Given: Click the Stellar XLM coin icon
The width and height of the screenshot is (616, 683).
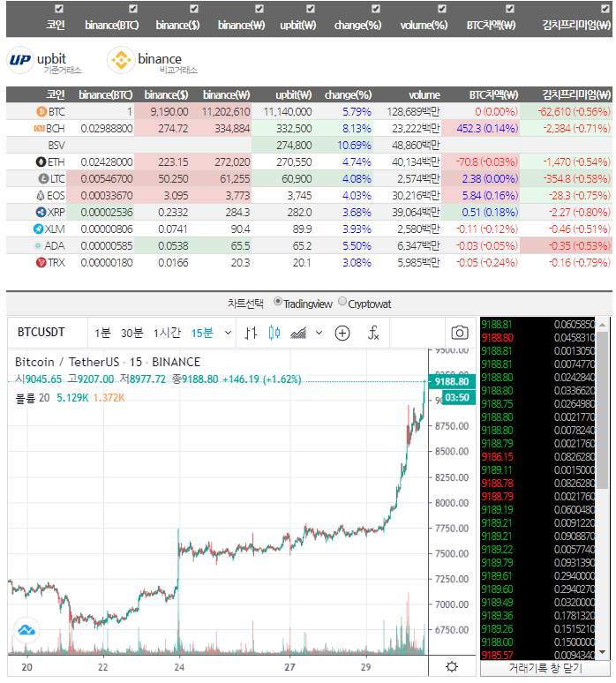Looking at the screenshot, I should (x=39, y=229).
